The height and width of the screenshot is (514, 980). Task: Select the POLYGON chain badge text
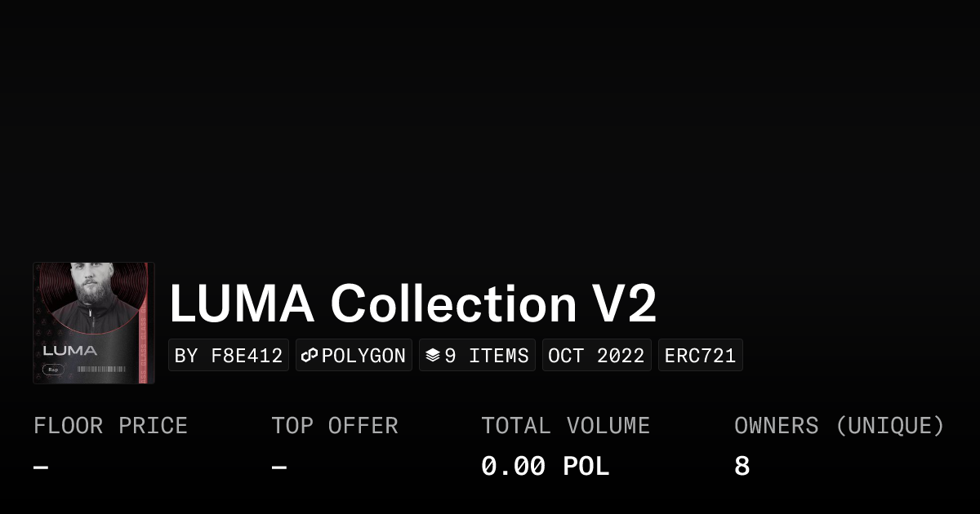pos(363,356)
